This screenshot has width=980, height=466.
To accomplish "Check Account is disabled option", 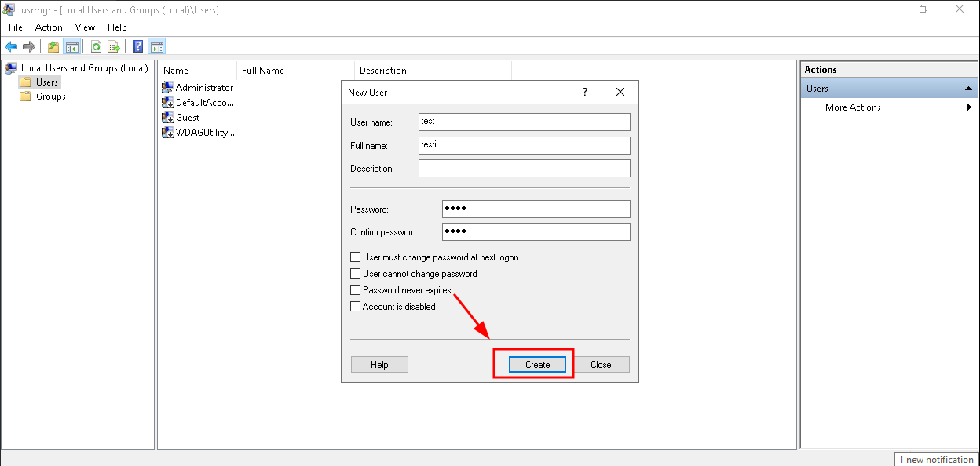I will pyautogui.click(x=356, y=307).
